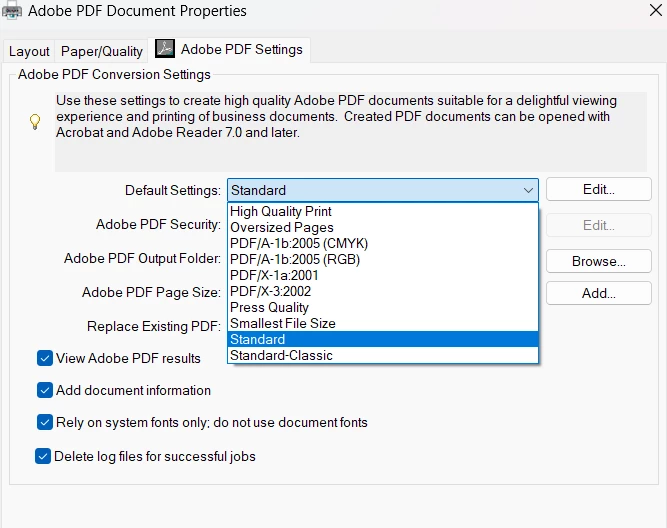Select Press Quality setting
Image resolution: width=667 pixels, height=528 pixels.
(383, 308)
